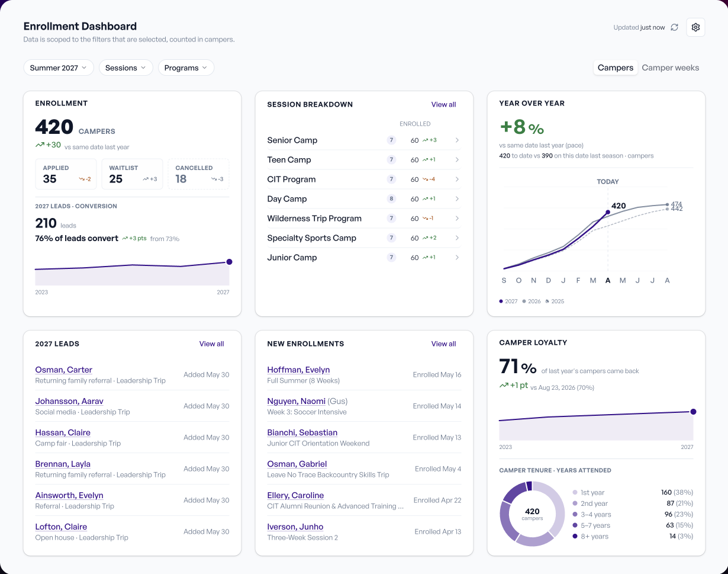Click the Applied 35 stat card
Viewport: 728px width, 574px height.
[66, 174]
